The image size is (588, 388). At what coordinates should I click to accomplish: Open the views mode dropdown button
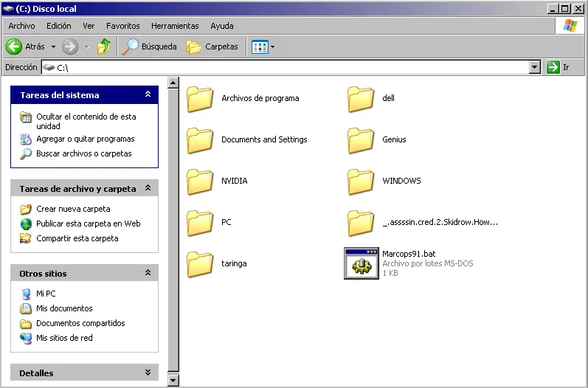point(263,46)
